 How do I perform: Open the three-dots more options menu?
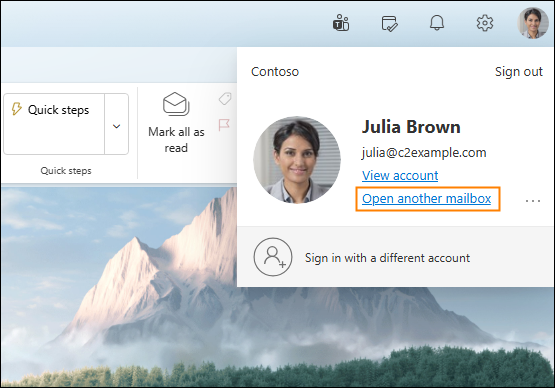(x=533, y=201)
